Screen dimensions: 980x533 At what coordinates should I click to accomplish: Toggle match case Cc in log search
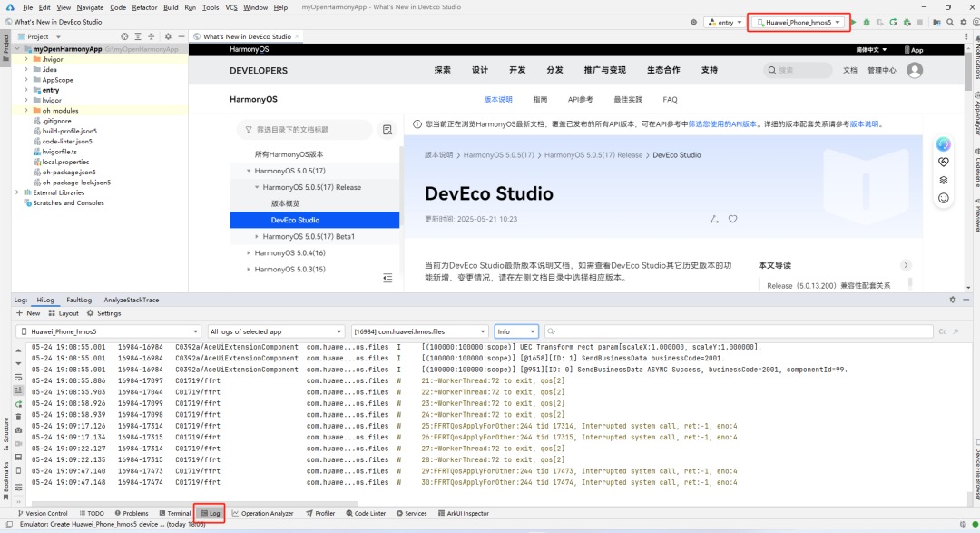tap(943, 331)
